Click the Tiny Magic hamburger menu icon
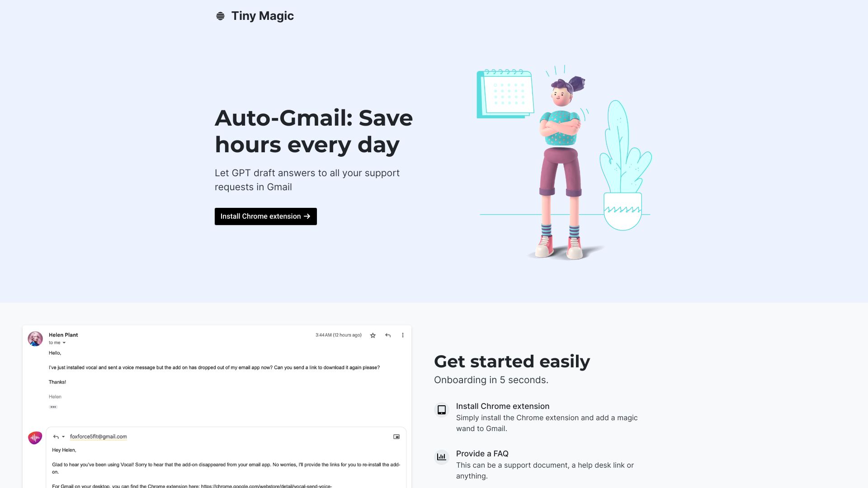868x488 pixels. pyautogui.click(x=220, y=15)
